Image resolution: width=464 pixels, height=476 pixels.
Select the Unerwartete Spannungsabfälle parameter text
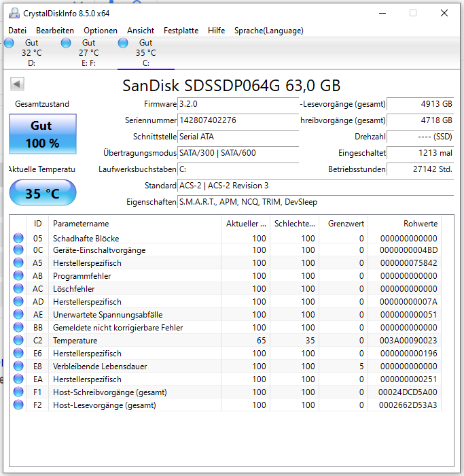pos(107,315)
